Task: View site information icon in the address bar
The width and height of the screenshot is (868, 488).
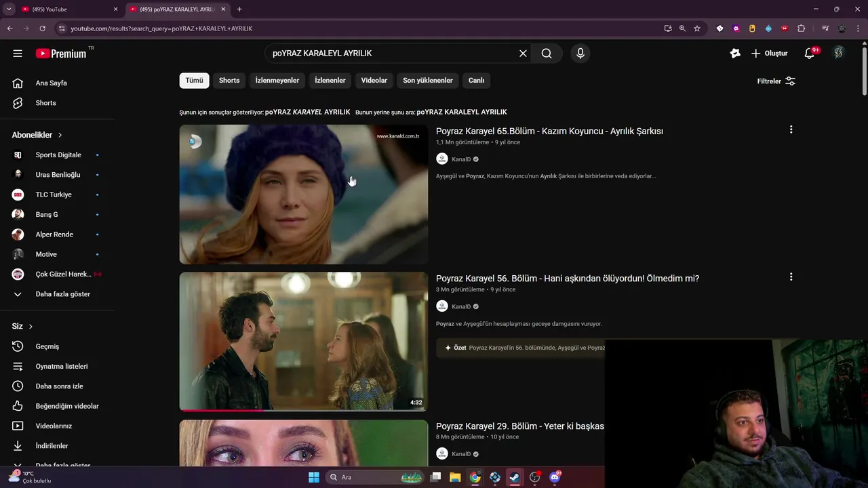Action: [x=62, y=28]
